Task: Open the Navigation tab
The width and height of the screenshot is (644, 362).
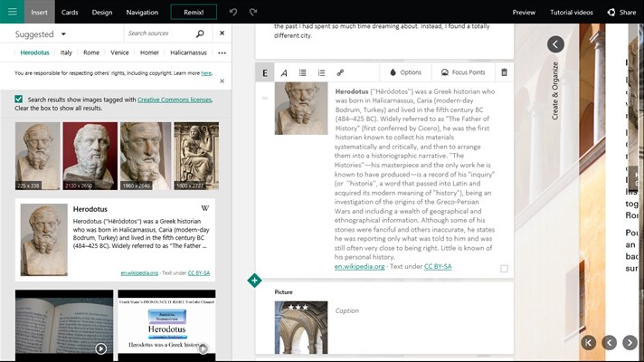Action: pos(142,12)
